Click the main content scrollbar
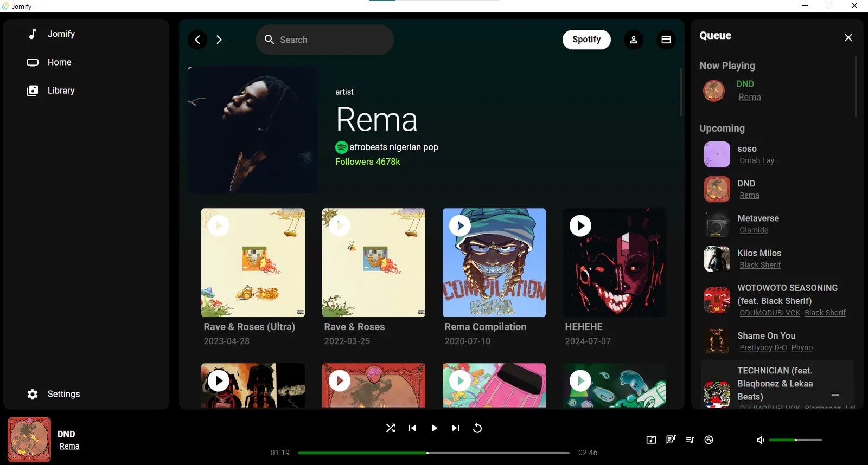The image size is (868, 465). tap(681, 92)
